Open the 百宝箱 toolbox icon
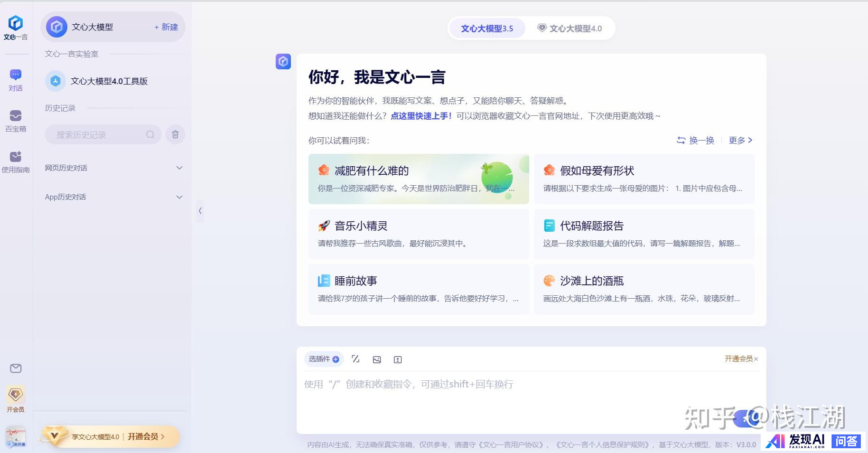868x453 pixels. (16, 116)
